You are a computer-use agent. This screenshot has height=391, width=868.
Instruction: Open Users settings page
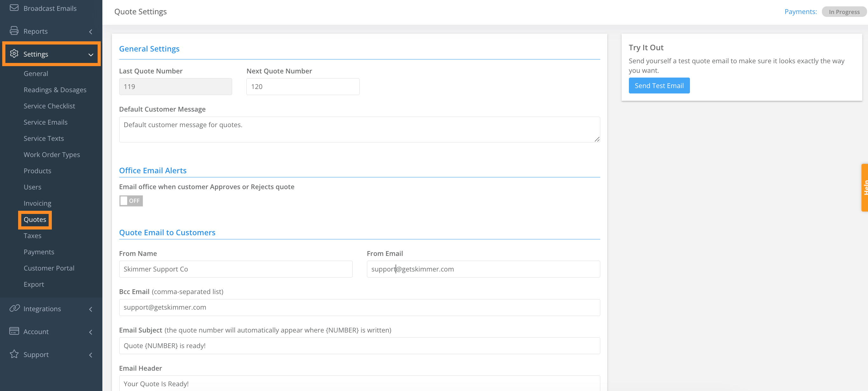pos(32,187)
